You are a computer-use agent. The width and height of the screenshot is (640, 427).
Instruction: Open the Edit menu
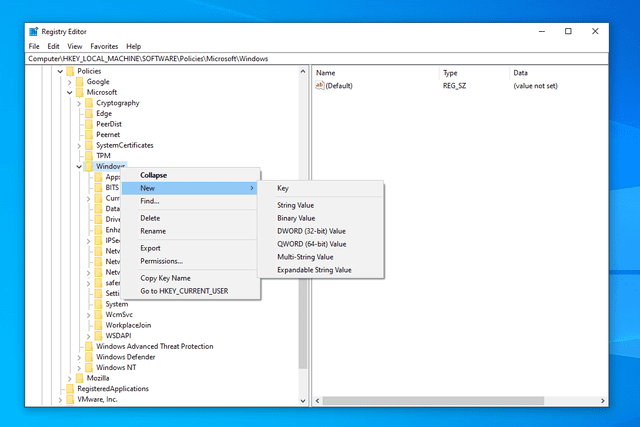click(x=53, y=46)
